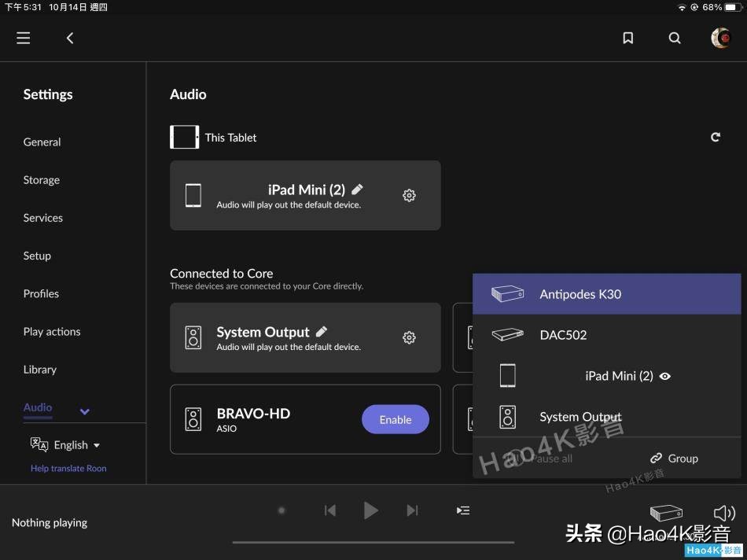Click the bookmark icon in the toolbar
Viewport: 747px width, 560px height.
tap(627, 37)
